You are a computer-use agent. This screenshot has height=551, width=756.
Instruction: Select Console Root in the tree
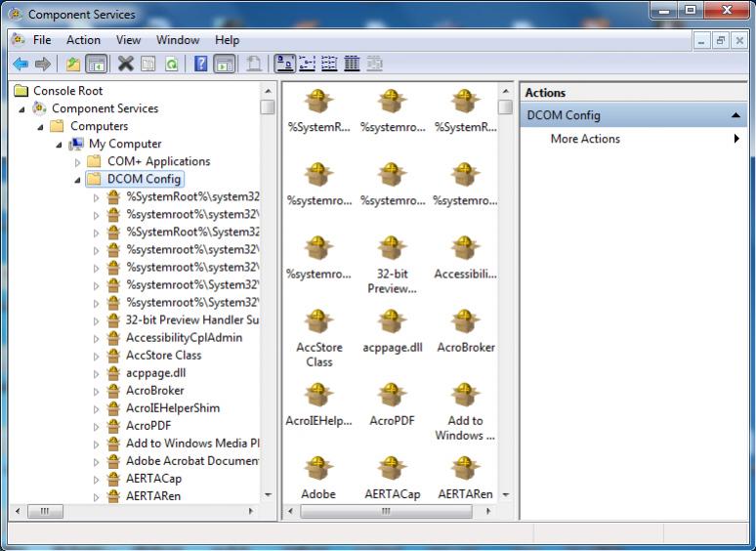coord(68,91)
